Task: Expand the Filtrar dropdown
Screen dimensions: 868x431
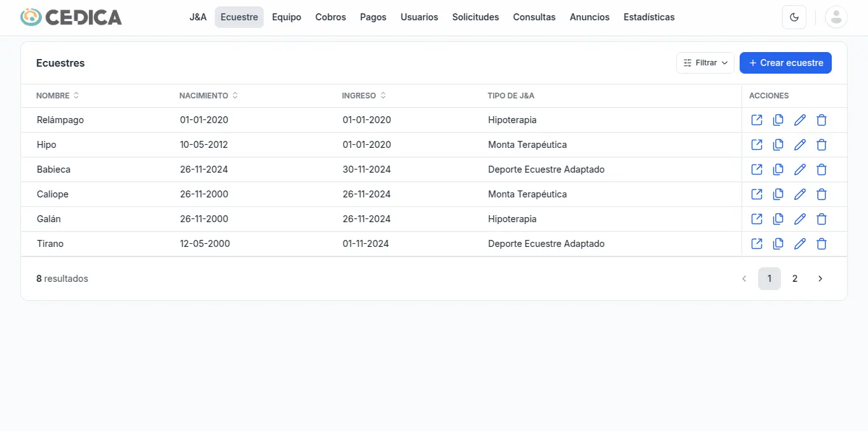Action: click(705, 63)
